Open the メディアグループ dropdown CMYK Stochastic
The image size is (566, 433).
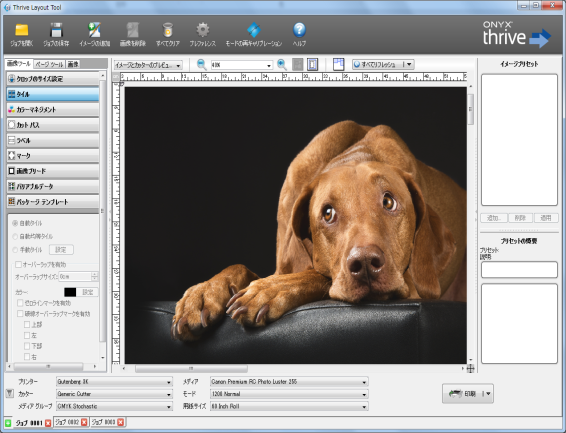114,406
